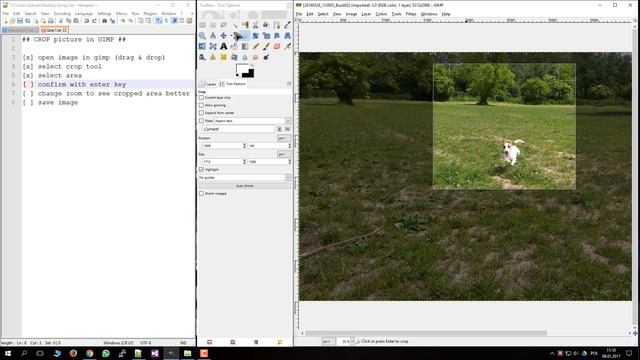Select the Pencil tool
The width and height of the screenshot is (640, 360).
[x=256, y=47]
